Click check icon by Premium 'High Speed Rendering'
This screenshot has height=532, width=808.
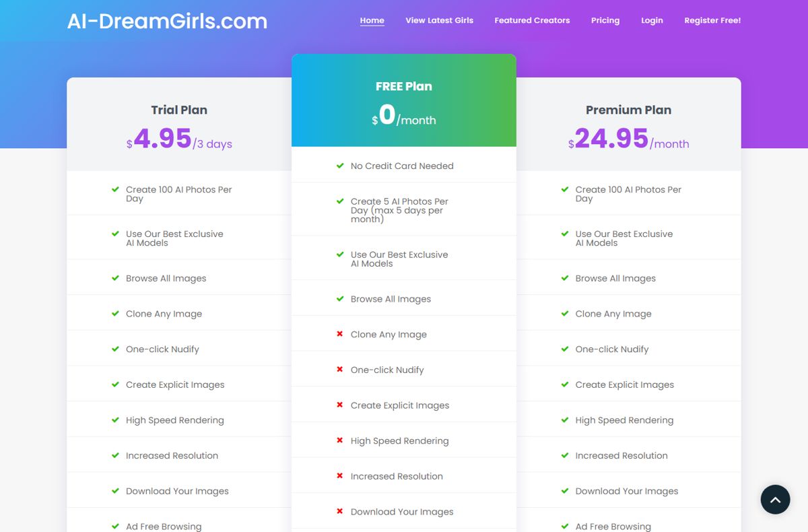click(565, 420)
